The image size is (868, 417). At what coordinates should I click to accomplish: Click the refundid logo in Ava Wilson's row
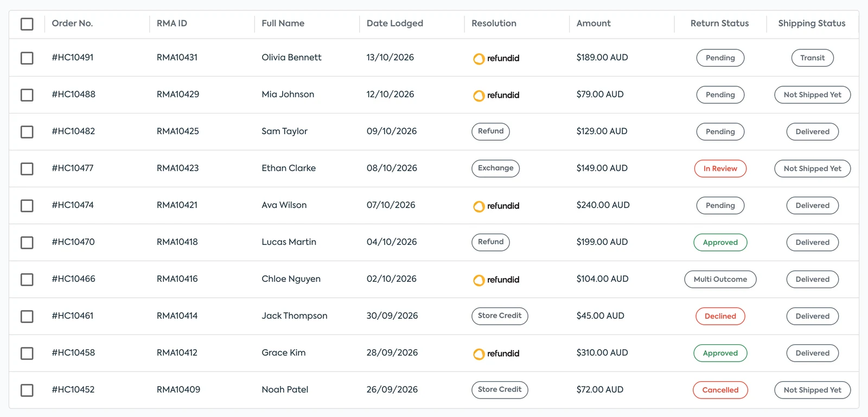(x=496, y=206)
